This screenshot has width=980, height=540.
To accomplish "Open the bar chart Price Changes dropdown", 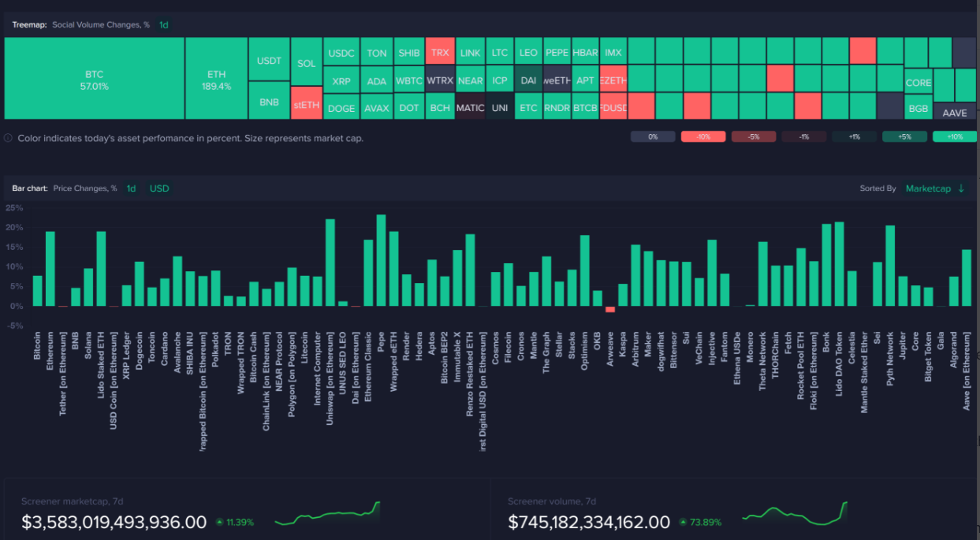I will (85, 188).
